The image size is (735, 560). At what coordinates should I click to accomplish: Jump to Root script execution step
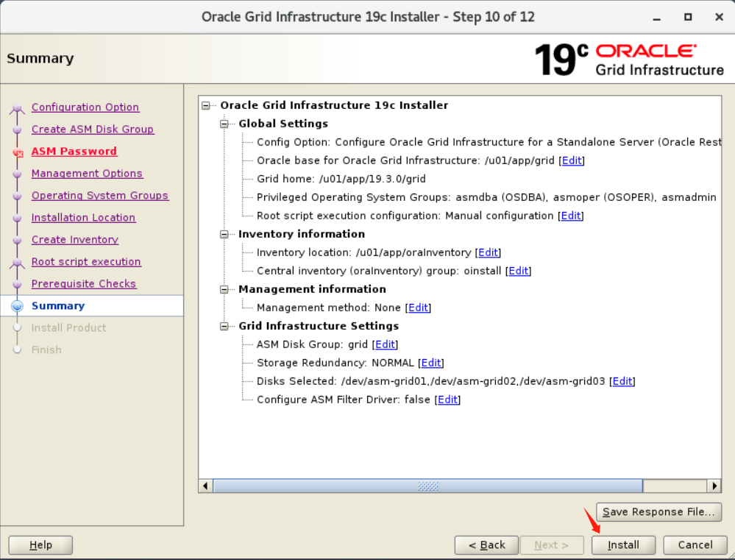[86, 262]
